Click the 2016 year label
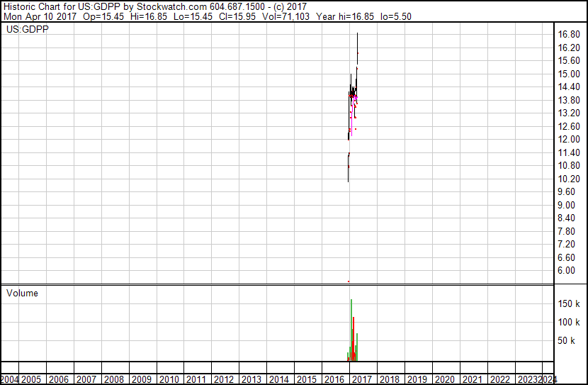588x385 pixels. pos(334,379)
